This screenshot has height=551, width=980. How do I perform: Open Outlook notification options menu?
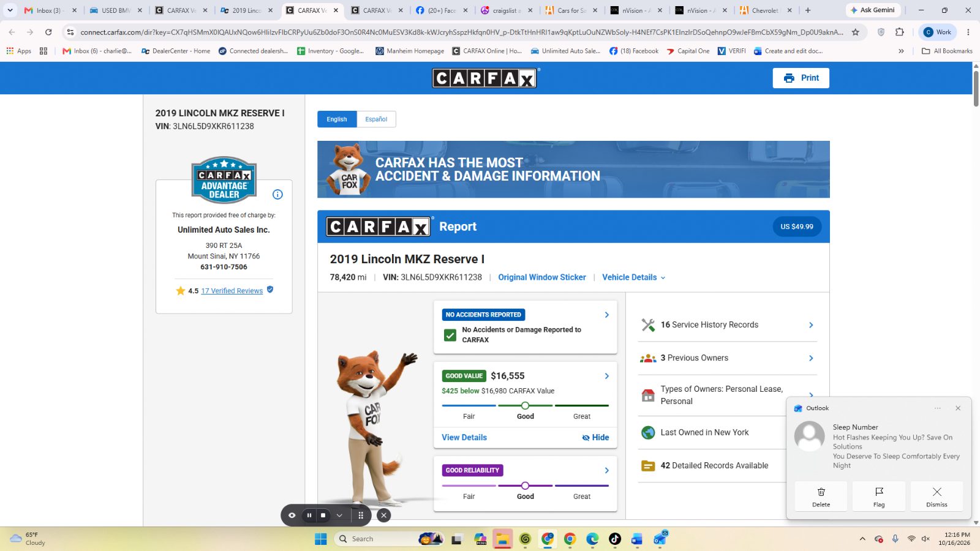[x=937, y=408]
